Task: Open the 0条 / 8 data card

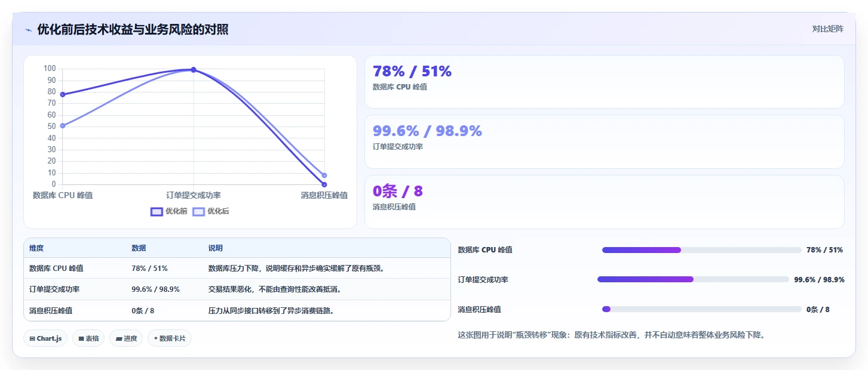Action: (604, 202)
